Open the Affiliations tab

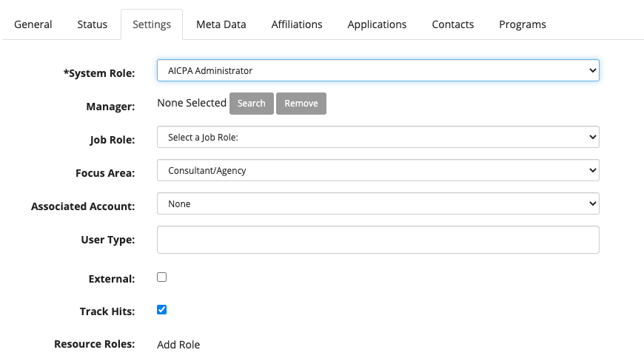coord(297,24)
